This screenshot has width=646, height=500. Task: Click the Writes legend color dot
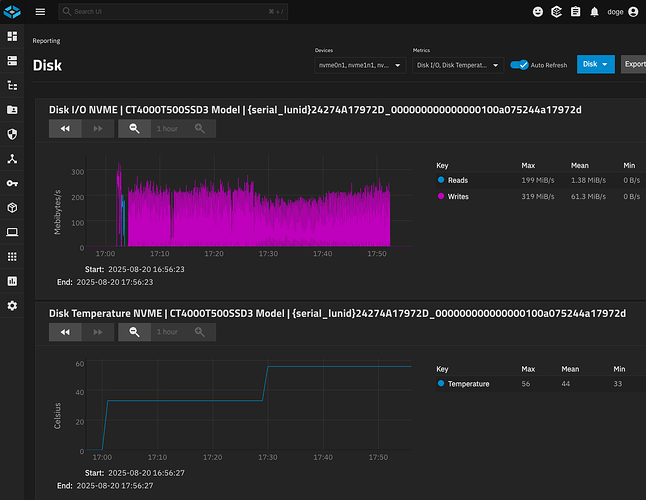441,196
